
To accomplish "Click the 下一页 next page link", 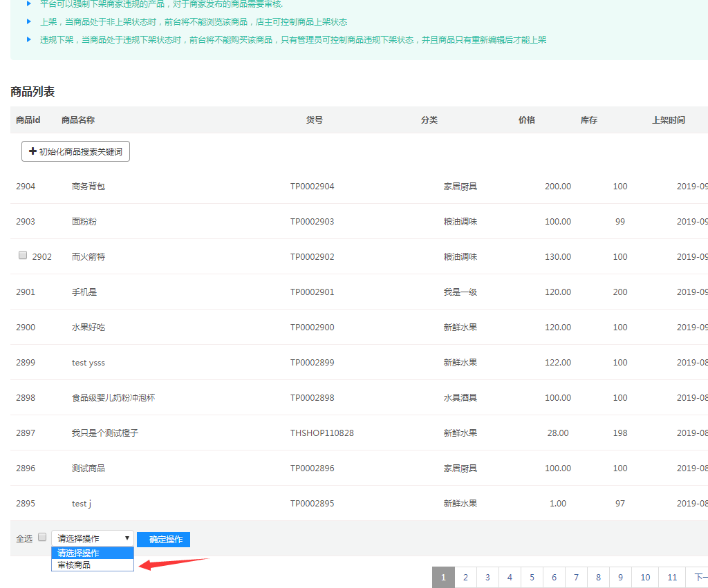I will [x=700, y=578].
